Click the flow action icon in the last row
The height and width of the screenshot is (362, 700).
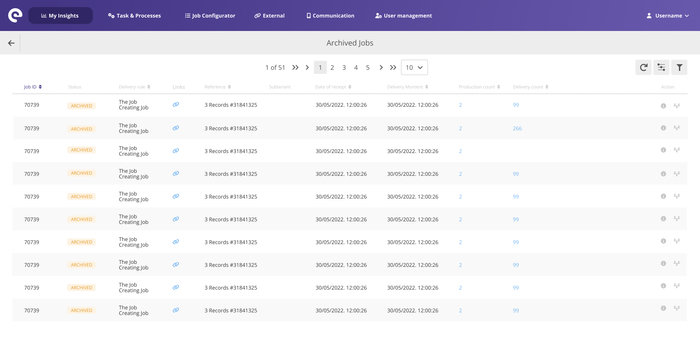click(x=677, y=308)
